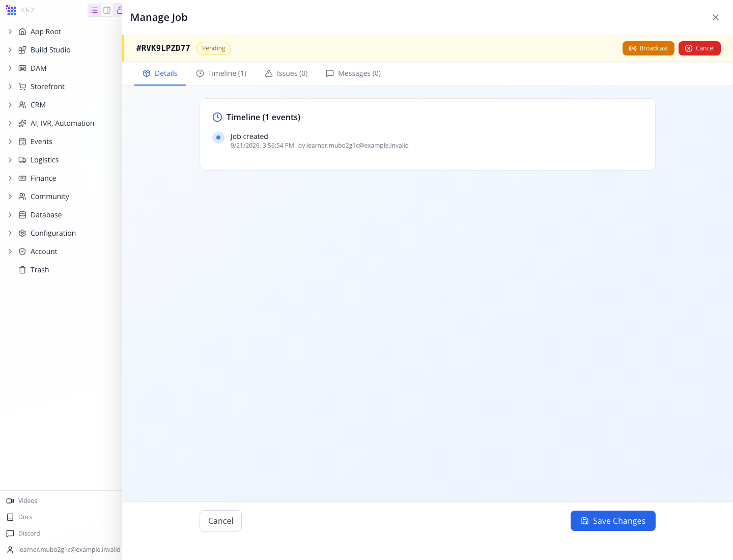This screenshot has width=733, height=560.
Task: Close the Manage Job panel
Action: coord(716,17)
